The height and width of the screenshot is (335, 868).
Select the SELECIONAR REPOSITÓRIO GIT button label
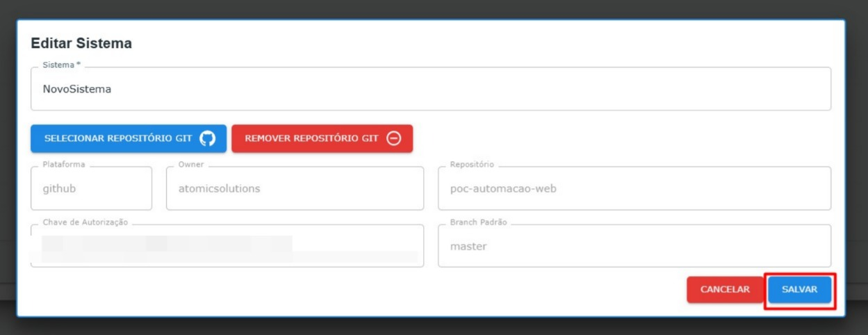(x=118, y=138)
